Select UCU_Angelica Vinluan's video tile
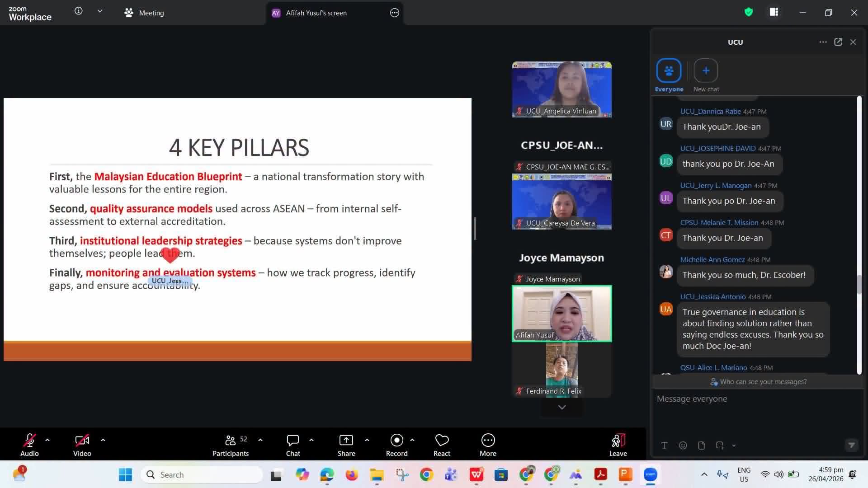Viewport: 868px width, 488px height. [x=562, y=89]
